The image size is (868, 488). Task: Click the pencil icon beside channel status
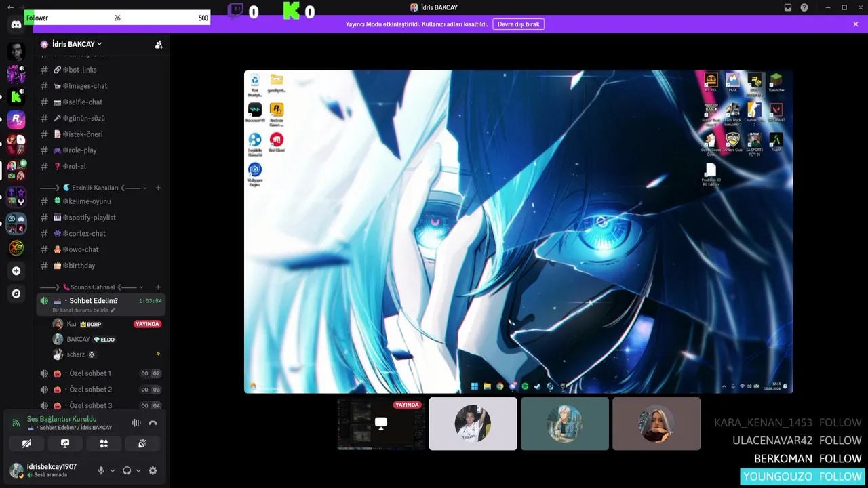click(x=113, y=310)
